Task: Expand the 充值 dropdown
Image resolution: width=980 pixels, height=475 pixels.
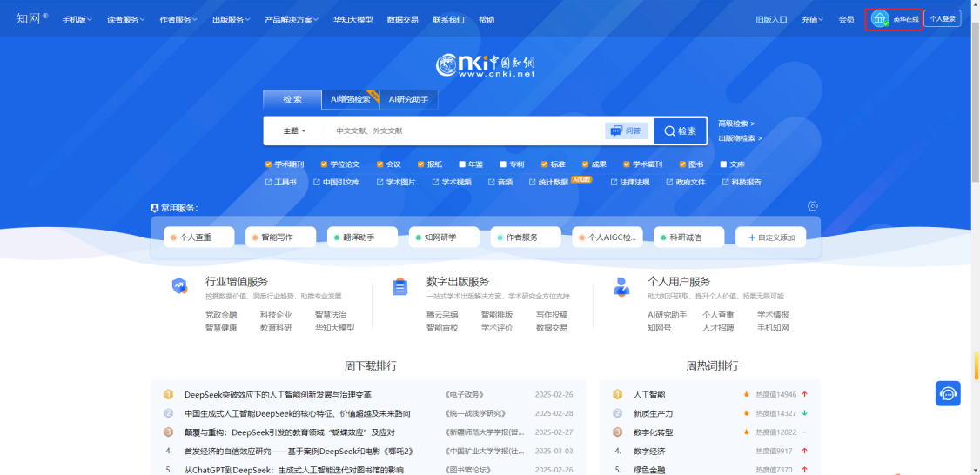Action: point(813,19)
